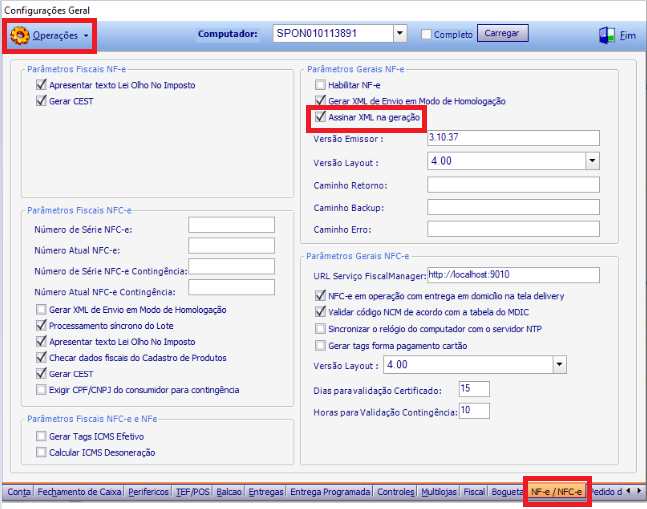Viewport: 647px width, 509px height.
Task: Toggle Assinar XML na geração checkbox
Action: coord(320,117)
